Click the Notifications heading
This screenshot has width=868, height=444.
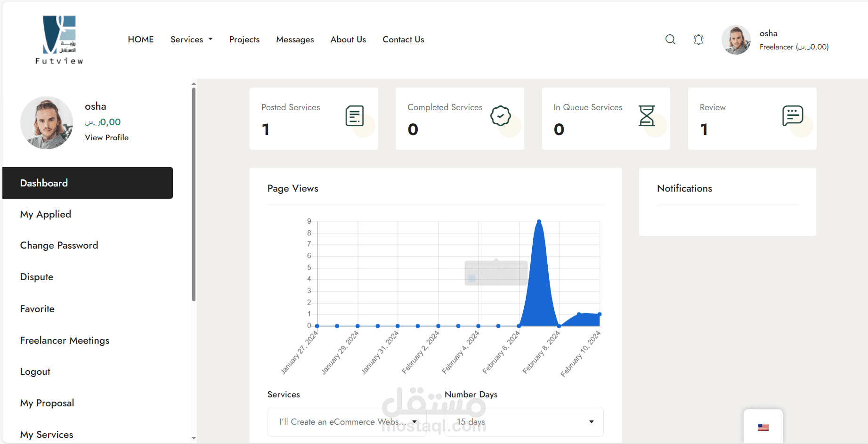pyautogui.click(x=684, y=188)
